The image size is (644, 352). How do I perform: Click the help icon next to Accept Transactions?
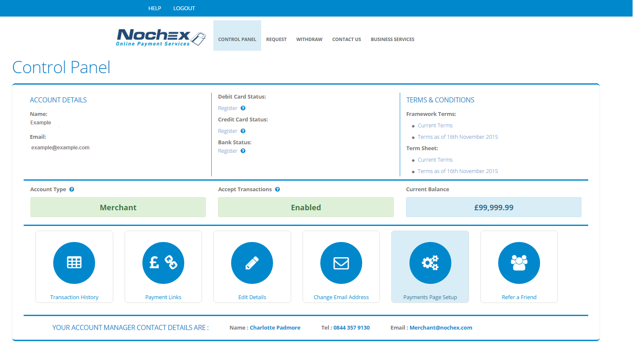coord(278,190)
